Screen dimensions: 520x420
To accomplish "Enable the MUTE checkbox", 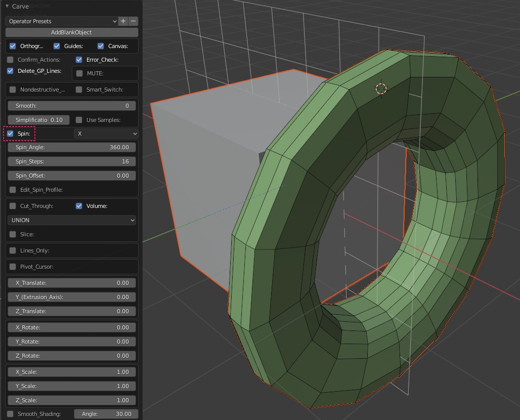I will 79,73.
